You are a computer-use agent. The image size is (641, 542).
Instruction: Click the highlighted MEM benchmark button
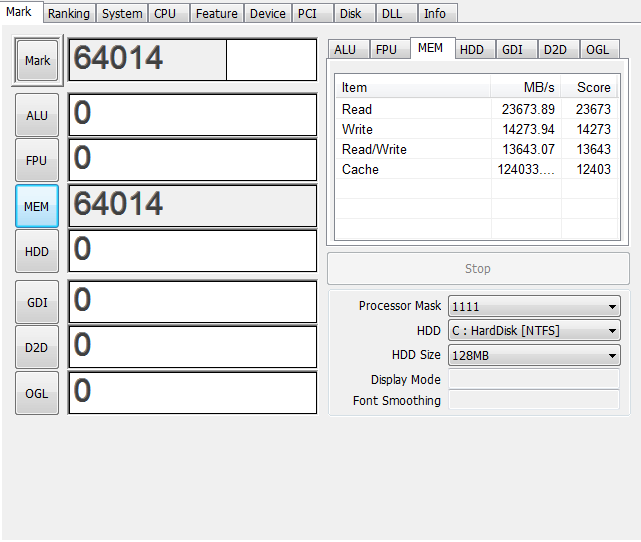37,206
